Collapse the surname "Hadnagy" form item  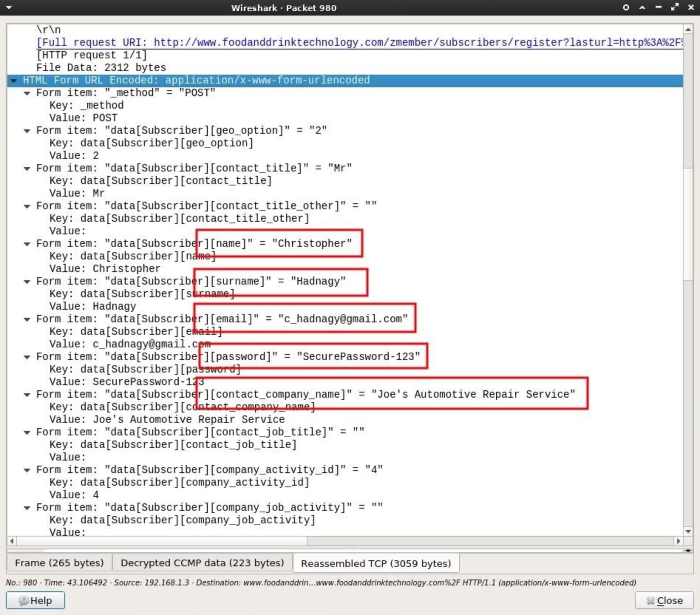click(27, 281)
